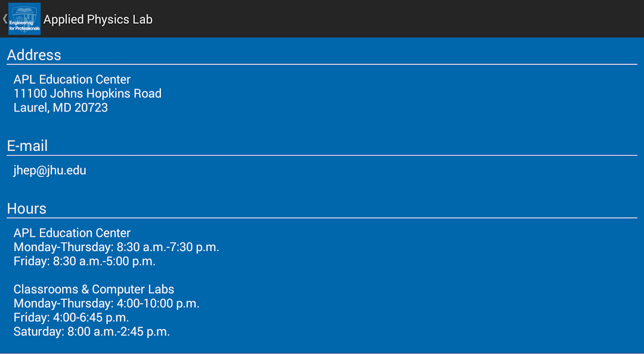Select APL Education Center under Hours
The height and width of the screenshot is (354, 644).
click(x=72, y=233)
